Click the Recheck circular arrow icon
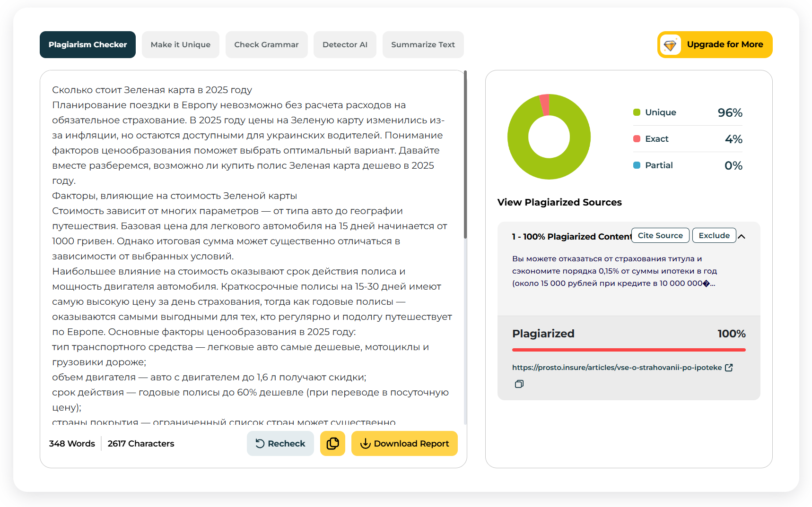The image size is (812, 507). (x=260, y=443)
